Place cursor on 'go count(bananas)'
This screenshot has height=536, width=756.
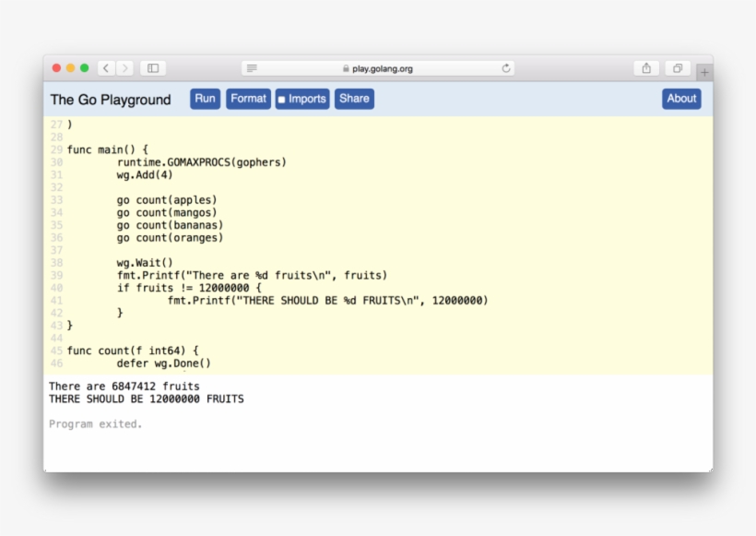170,225
